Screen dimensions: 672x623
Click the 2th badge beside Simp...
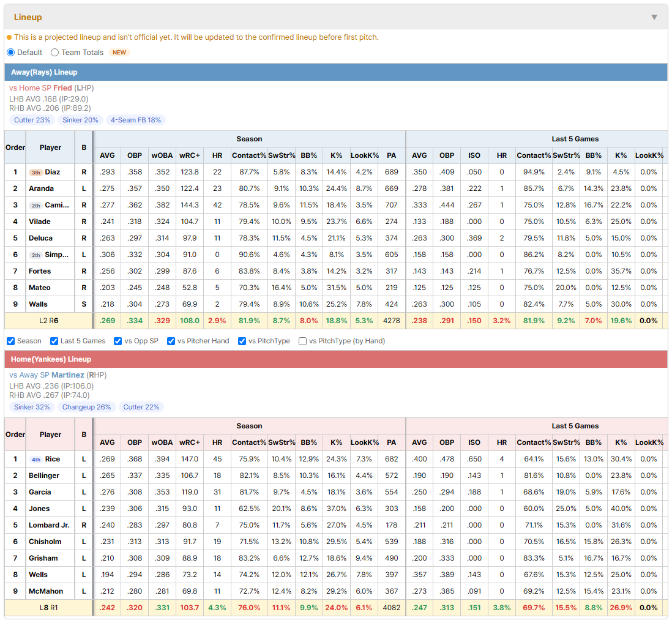coord(35,255)
